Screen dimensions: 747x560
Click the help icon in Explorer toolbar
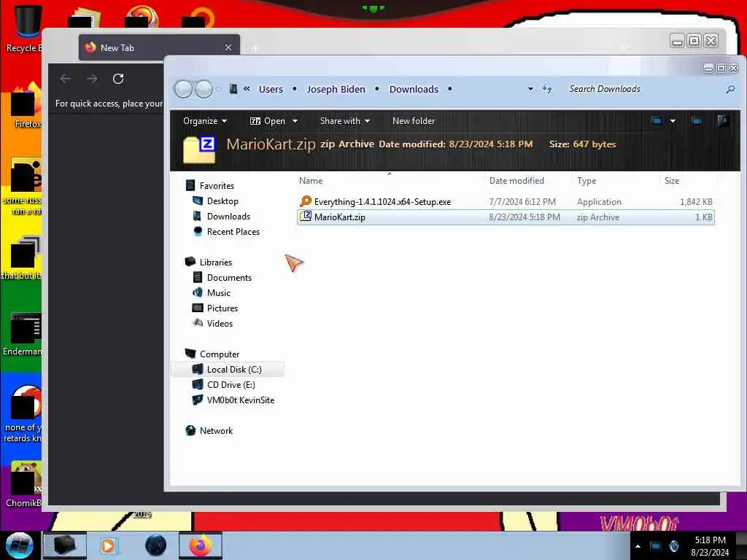pyautogui.click(x=723, y=120)
